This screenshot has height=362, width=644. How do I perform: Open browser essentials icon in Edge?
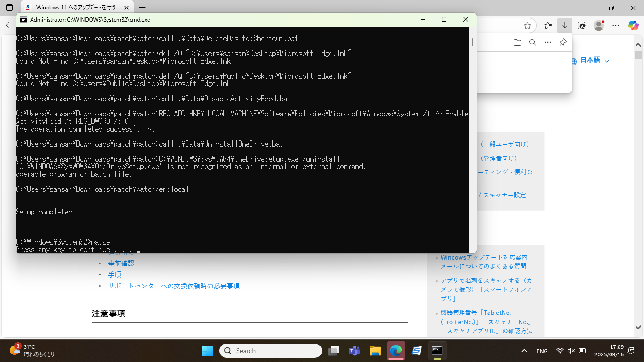click(582, 25)
